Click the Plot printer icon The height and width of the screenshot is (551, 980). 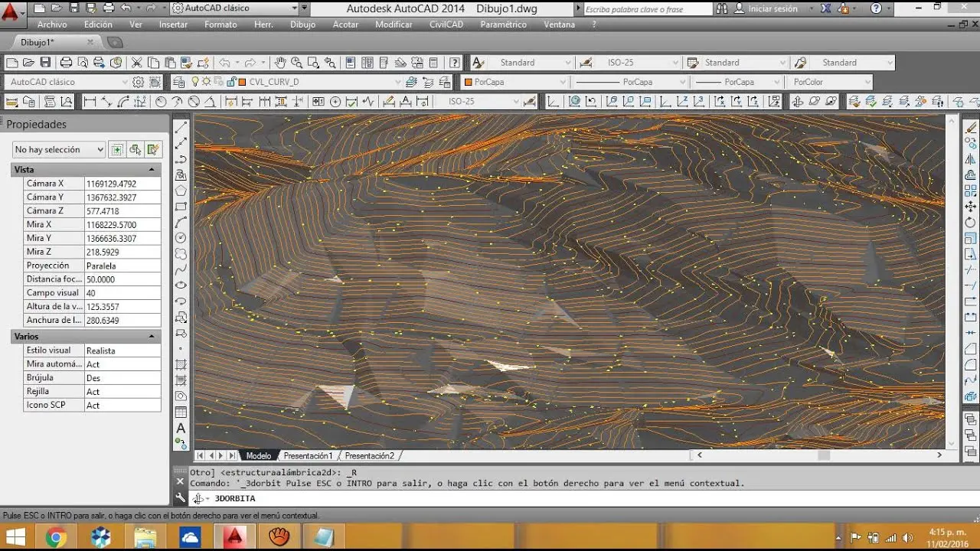click(66, 63)
